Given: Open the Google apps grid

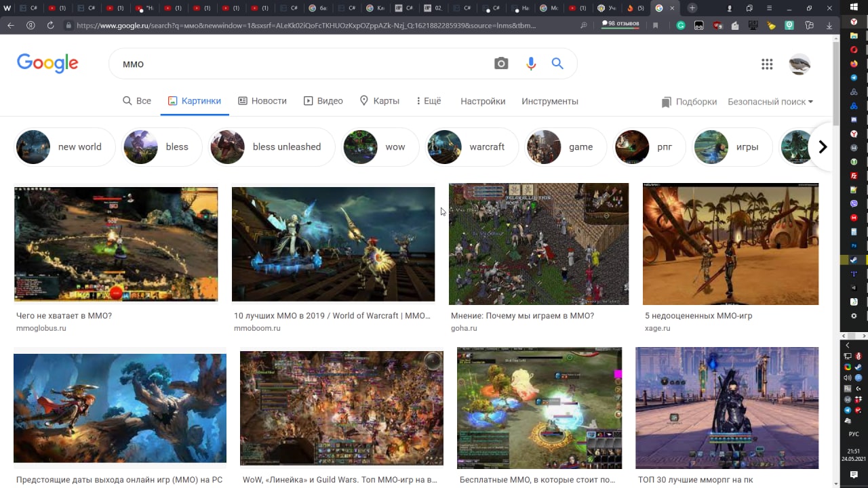Looking at the screenshot, I should pyautogui.click(x=767, y=64).
